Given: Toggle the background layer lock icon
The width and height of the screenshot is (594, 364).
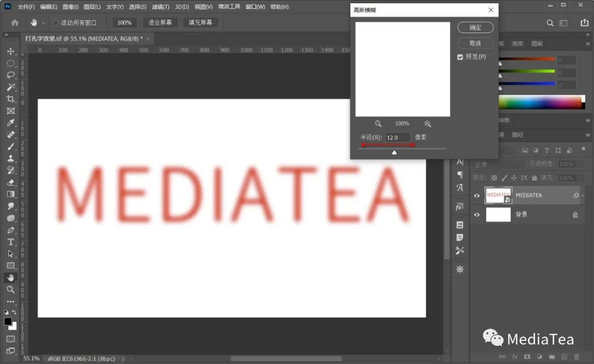Looking at the screenshot, I should [575, 215].
